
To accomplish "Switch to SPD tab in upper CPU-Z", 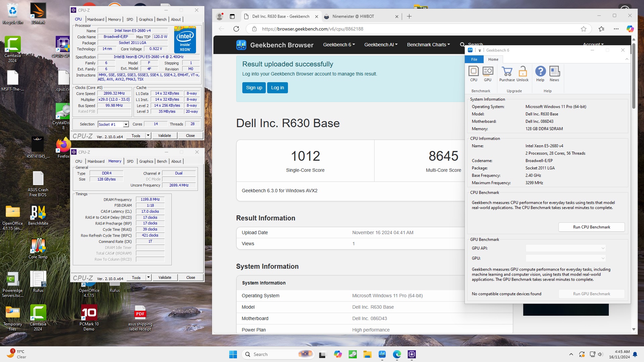I will click(130, 19).
